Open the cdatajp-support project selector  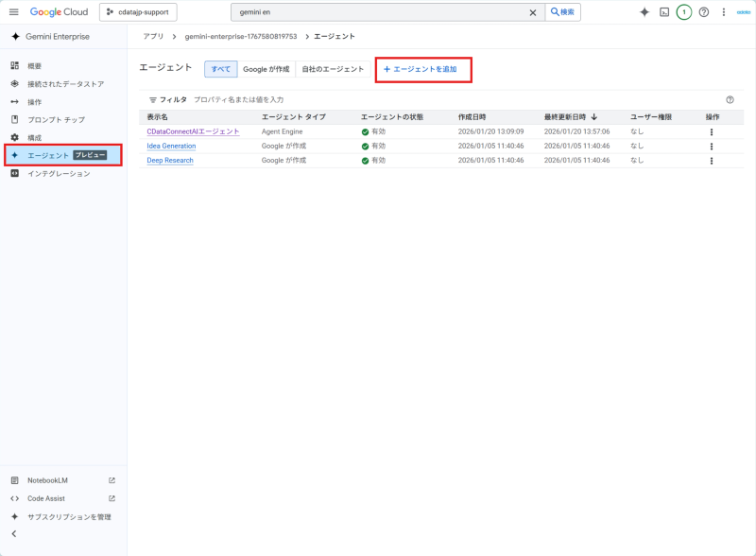(x=138, y=12)
